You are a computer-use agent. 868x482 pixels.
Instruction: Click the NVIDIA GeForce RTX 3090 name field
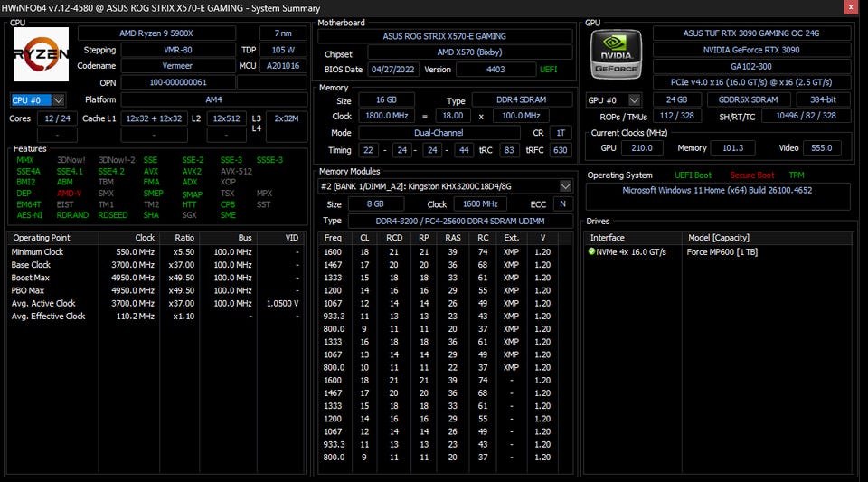tap(750, 50)
